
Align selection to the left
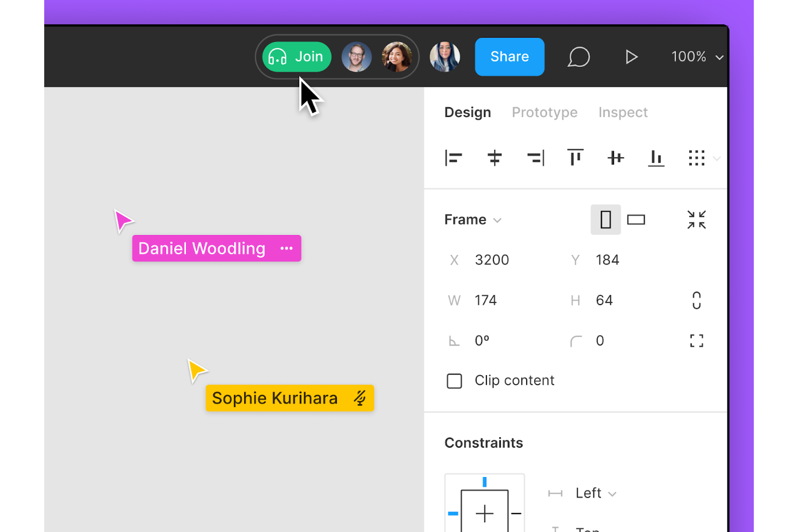pyautogui.click(x=453, y=158)
